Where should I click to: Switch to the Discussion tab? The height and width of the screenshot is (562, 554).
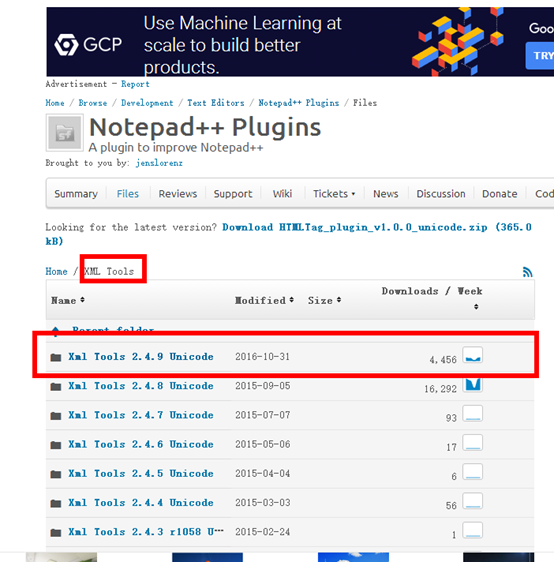(441, 194)
